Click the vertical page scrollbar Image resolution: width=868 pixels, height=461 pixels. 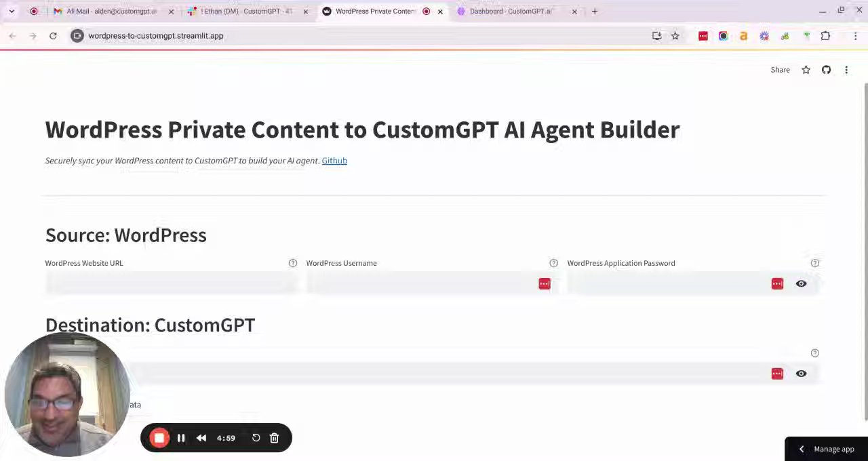[865, 251]
